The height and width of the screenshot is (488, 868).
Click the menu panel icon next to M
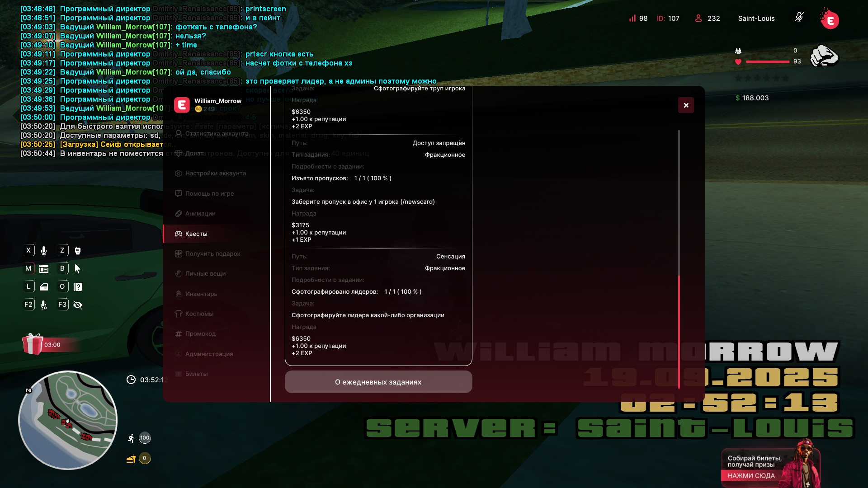pos(44,269)
